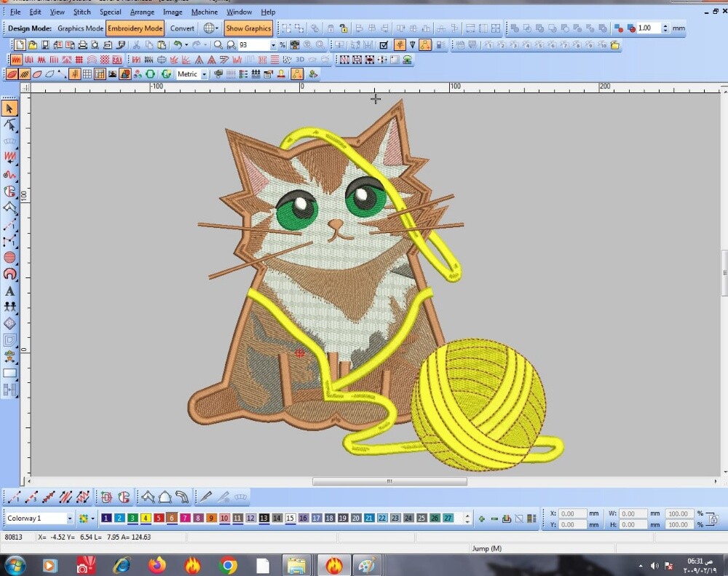Select yellow color swatch number 4
728x576 pixels.
click(146, 518)
